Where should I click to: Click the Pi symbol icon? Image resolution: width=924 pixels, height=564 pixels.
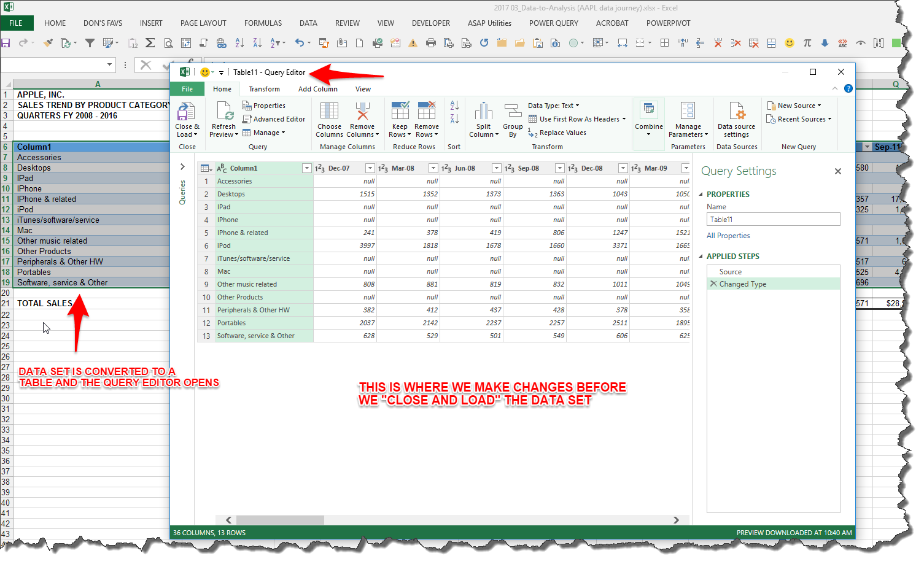[807, 43]
